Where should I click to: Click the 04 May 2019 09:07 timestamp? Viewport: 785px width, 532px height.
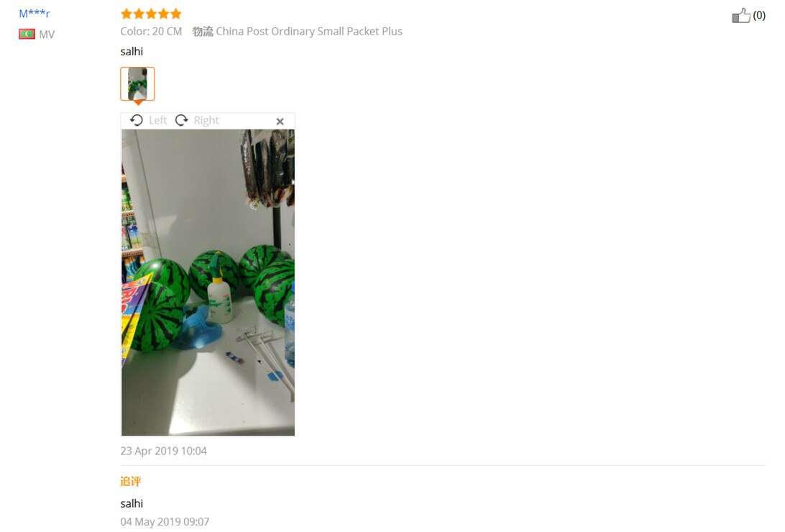pyautogui.click(x=165, y=521)
